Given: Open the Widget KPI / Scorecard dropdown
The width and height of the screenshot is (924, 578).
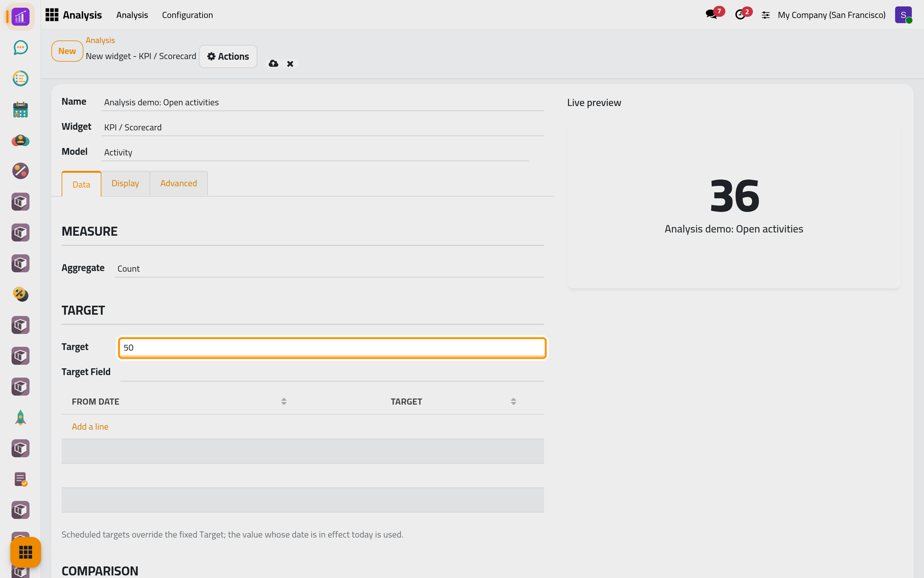Looking at the screenshot, I should pyautogui.click(x=322, y=127).
